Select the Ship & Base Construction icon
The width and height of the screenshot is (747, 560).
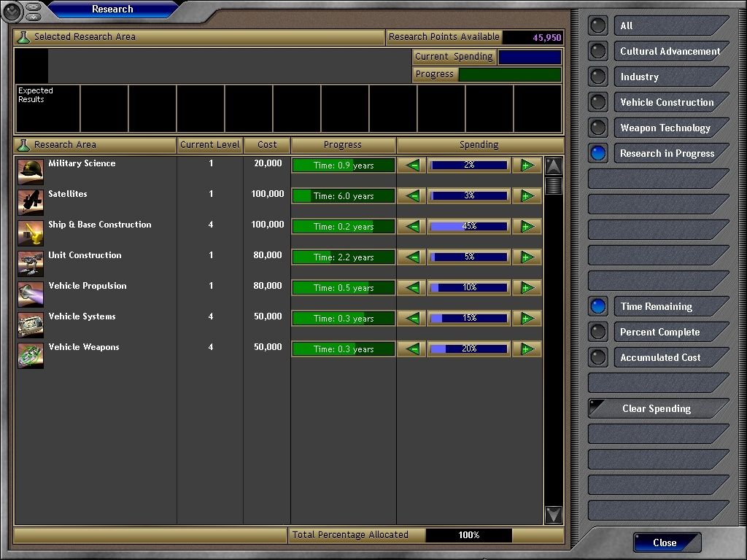[x=31, y=233]
